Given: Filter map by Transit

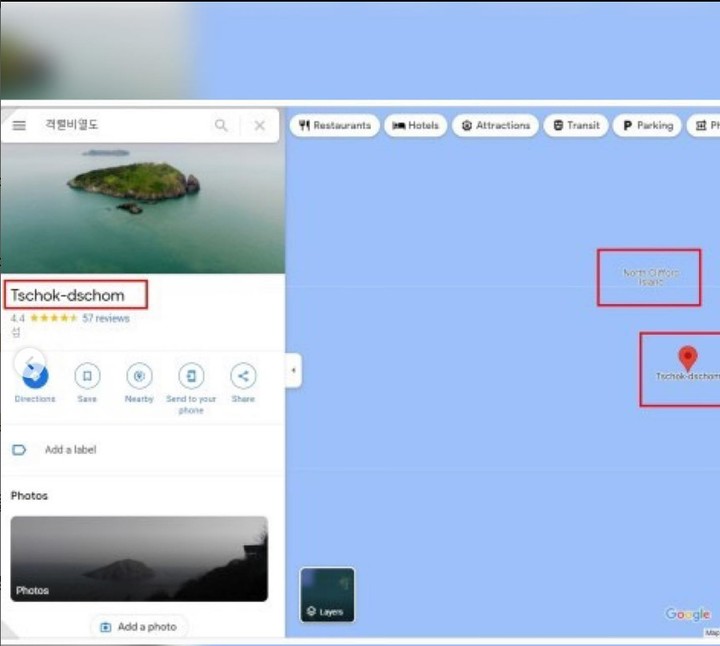Looking at the screenshot, I should (x=576, y=125).
